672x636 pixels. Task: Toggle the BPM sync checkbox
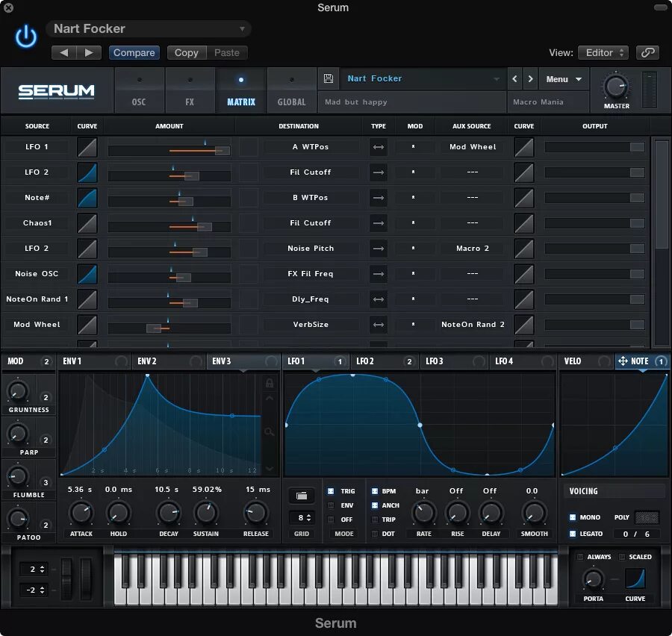[x=375, y=491]
